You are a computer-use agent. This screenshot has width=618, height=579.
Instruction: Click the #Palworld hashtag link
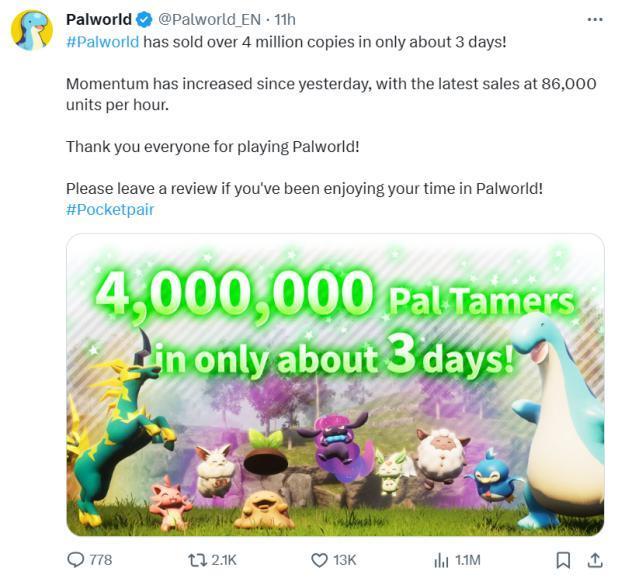click(x=102, y=42)
